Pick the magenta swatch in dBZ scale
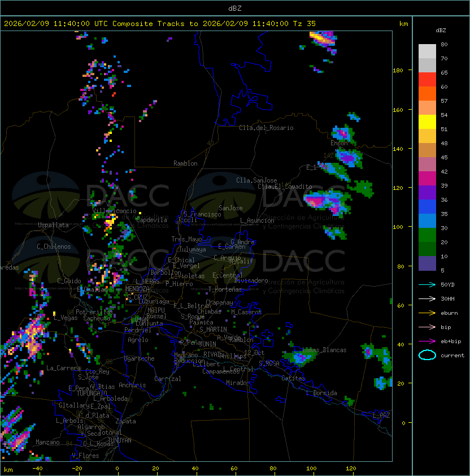This screenshot has width=470, height=476. click(x=427, y=179)
